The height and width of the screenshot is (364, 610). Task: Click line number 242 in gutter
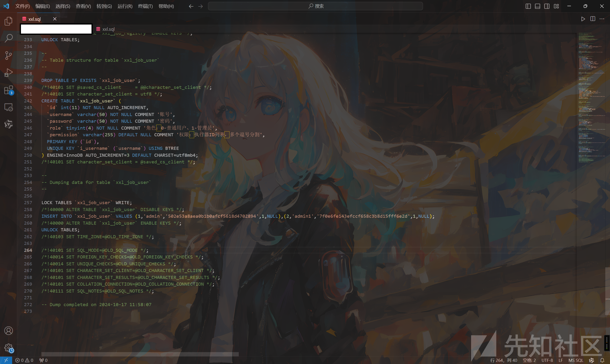point(28,101)
